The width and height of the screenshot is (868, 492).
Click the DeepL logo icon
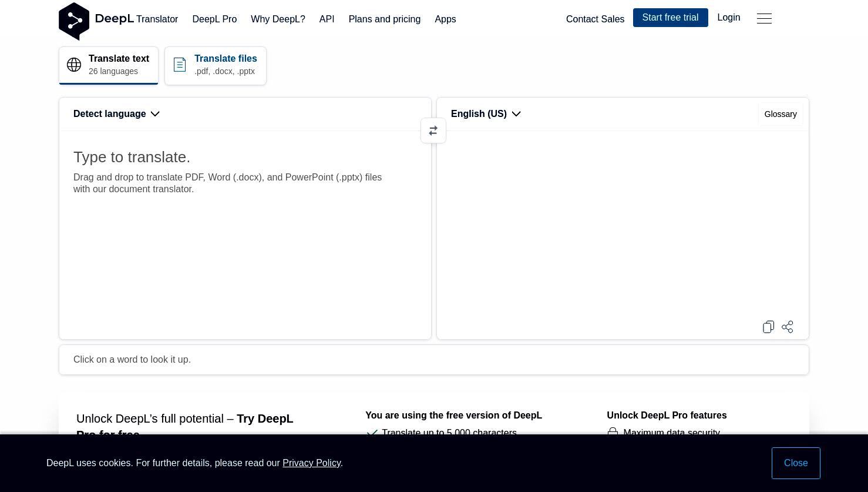74,21
